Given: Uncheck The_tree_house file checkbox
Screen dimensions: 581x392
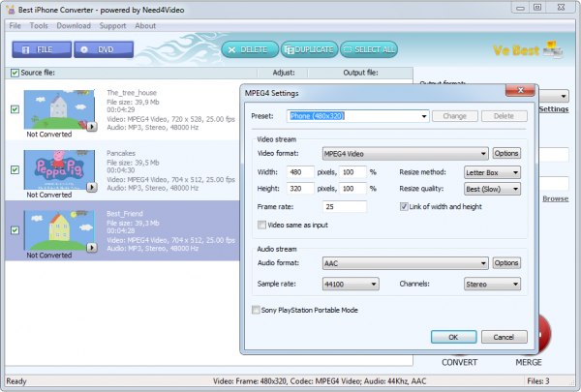Looking at the screenshot, I should tap(15, 109).
